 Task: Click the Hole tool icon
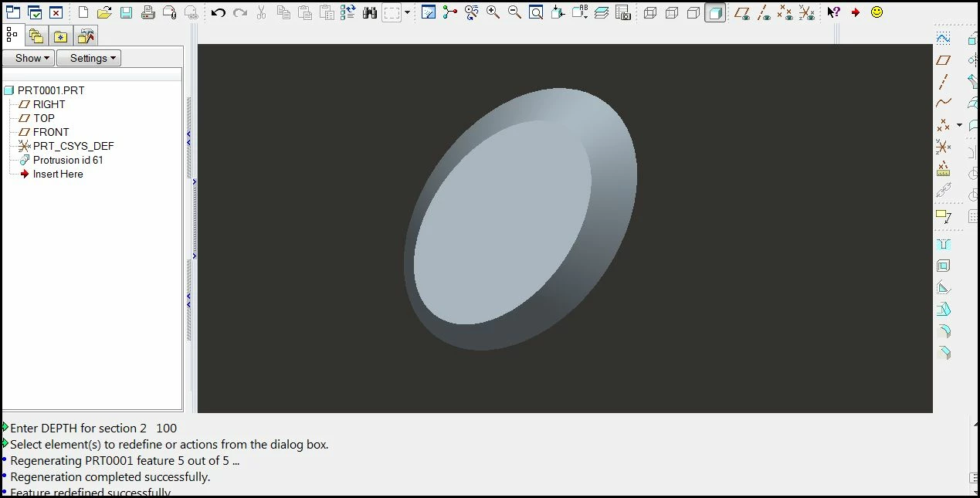point(943,245)
